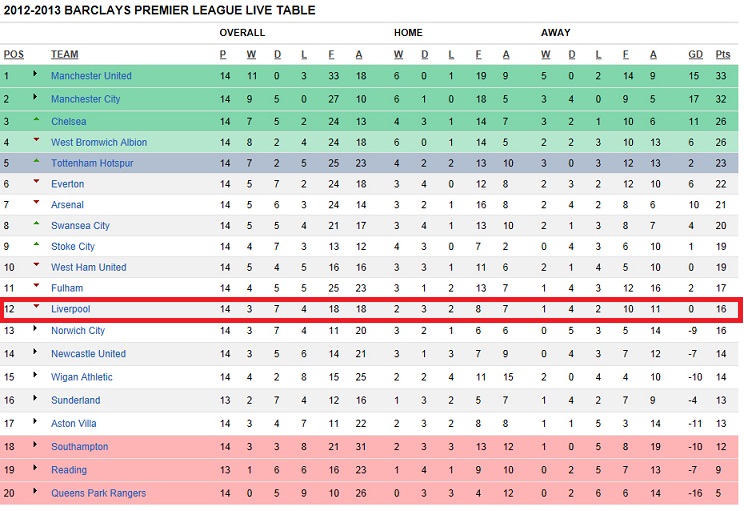Click black arrow next to Queens Park Rangers
This screenshot has width=744, height=511.
coord(35,491)
